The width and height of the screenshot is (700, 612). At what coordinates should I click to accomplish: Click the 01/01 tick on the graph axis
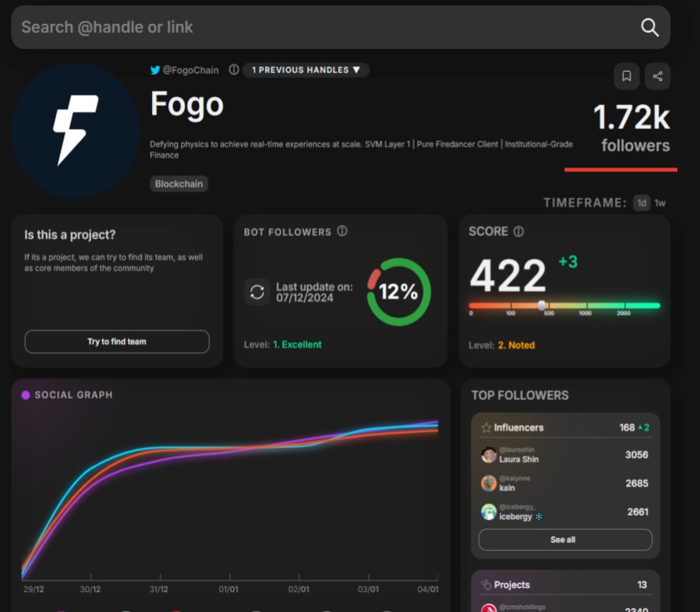pyautogui.click(x=229, y=589)
